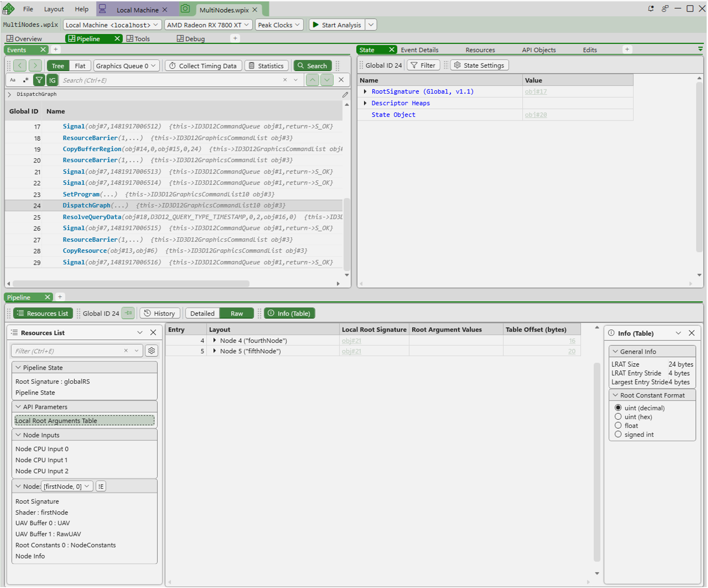Click the pin icon next to Global ID 24
Image resolution: width=708 pixels, height=588 pixels.
(129, 313)
